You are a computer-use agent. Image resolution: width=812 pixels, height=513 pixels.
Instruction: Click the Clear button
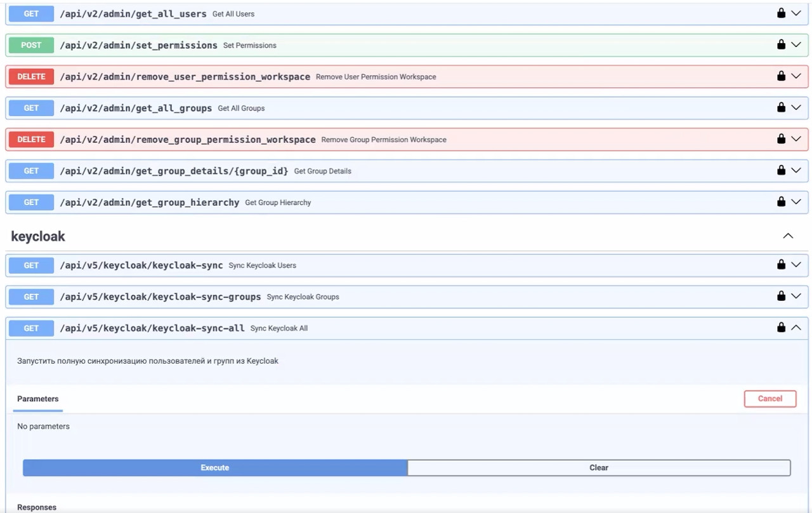point(599,468)
